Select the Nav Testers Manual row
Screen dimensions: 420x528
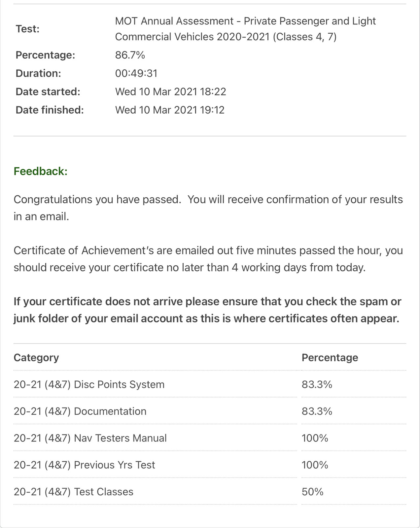pos(90,438)
